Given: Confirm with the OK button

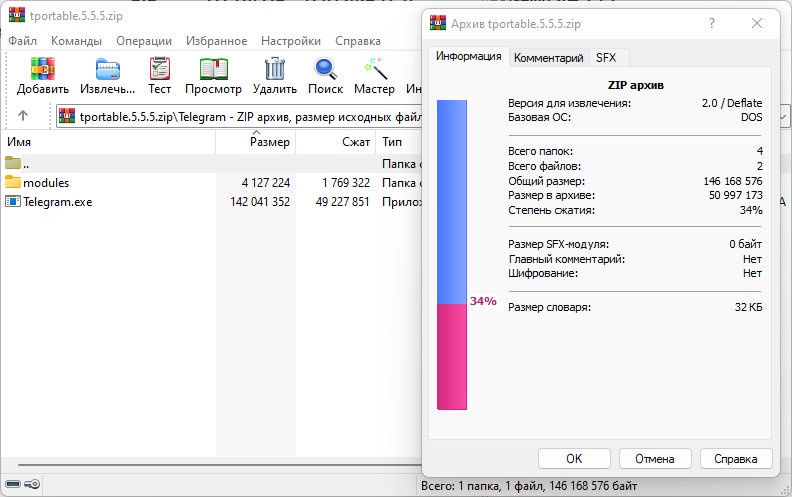Looking at the screenshot, I should point(574,459).
